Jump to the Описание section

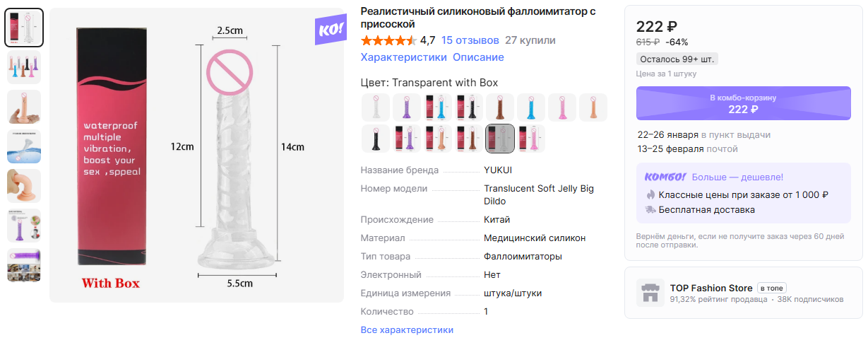point(478,57)
